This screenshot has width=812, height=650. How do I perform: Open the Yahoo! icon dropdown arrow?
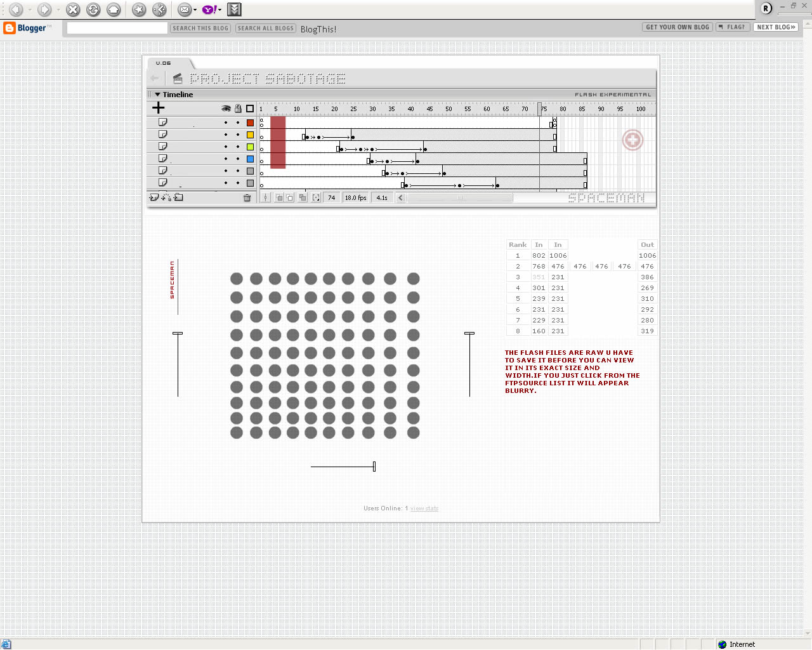(x=220, y=10)
